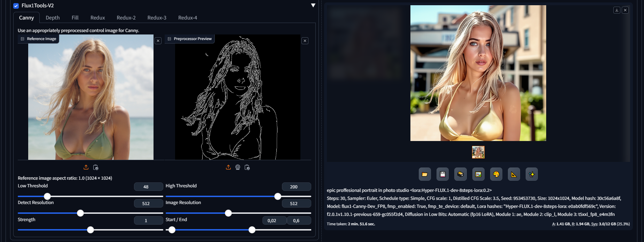
Task: Select the Redux-2 tab
Action: pos(126,18)
